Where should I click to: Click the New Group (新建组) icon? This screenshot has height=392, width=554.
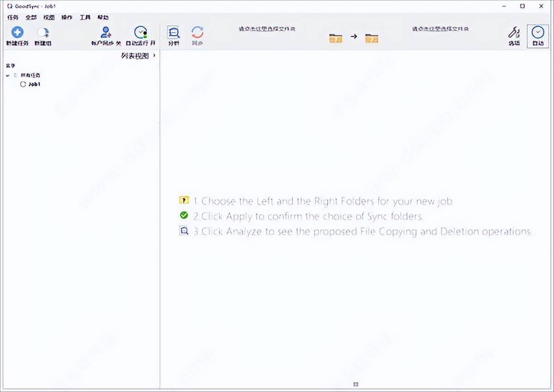43,33
